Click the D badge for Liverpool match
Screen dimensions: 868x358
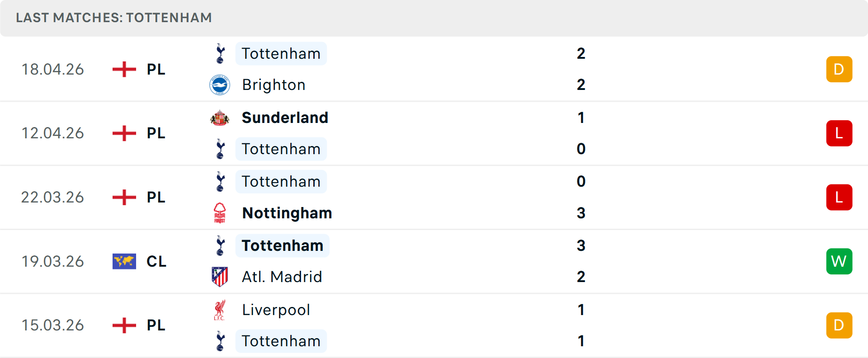tap(839, 325)
